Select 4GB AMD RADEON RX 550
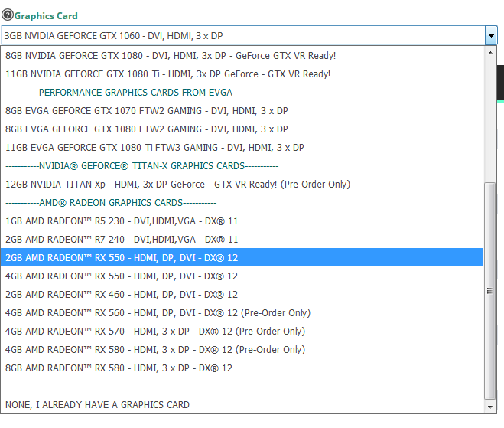 (242, 276)
